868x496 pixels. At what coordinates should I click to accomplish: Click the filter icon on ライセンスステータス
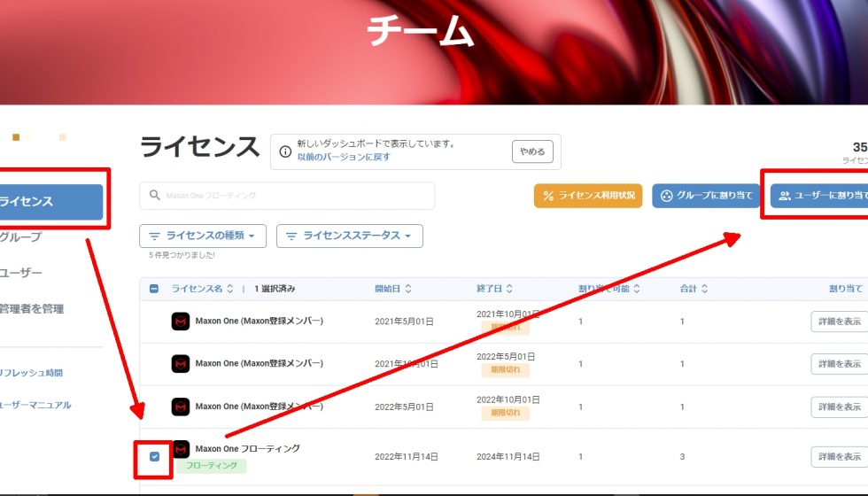pyautogui.click(x=291, y=236)
